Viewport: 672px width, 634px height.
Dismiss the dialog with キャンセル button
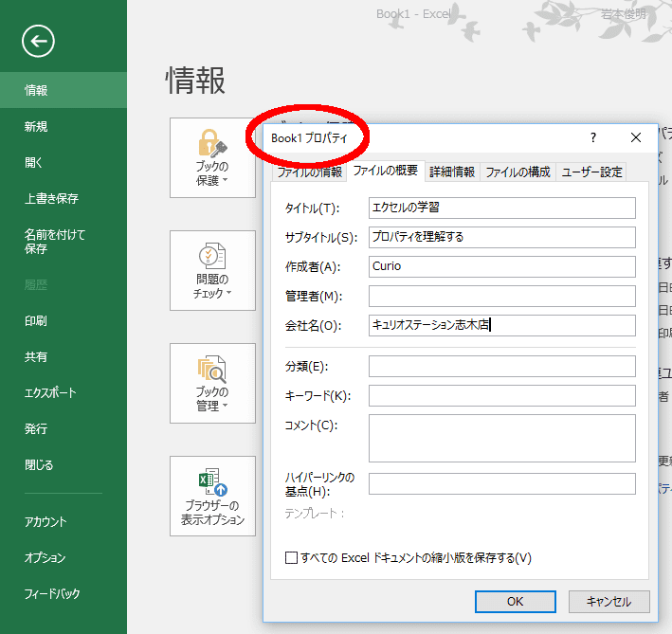click(609, 602)
